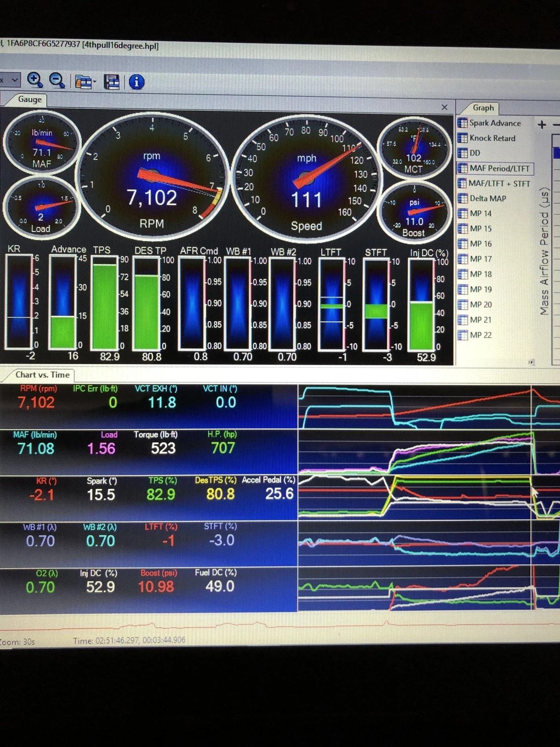
Task: Select MP 20 graph entry
Action: click(x=481, y=305)
